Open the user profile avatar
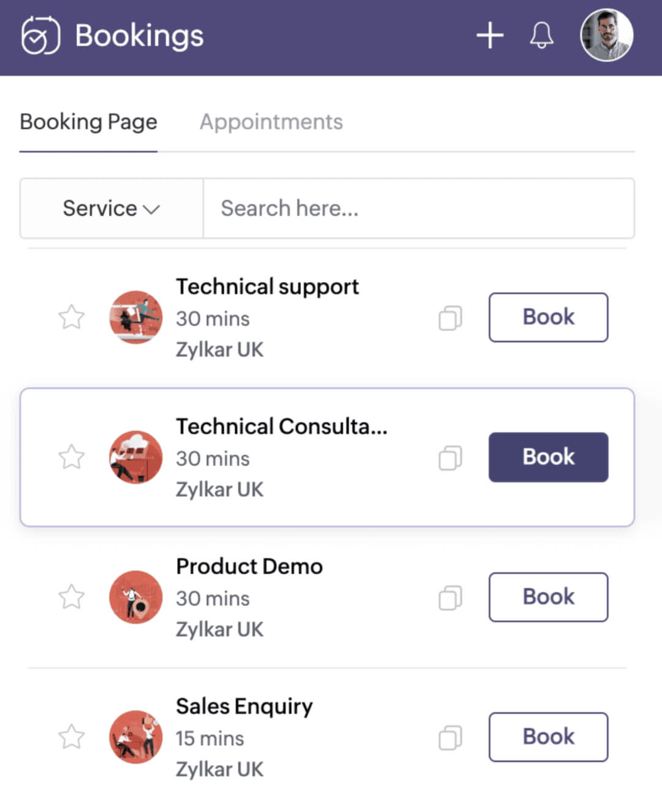Screen dimensions: 662x812 [x=606, y=36]
